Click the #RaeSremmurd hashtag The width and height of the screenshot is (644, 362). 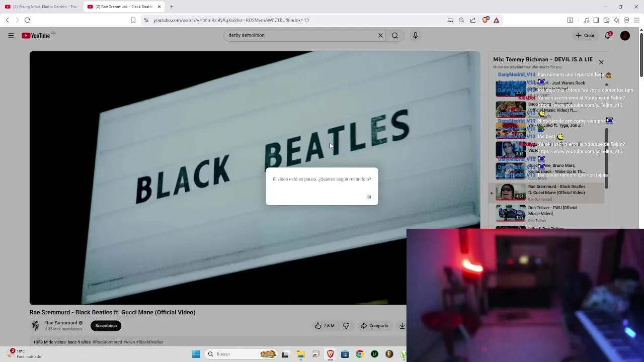(107, 342)
